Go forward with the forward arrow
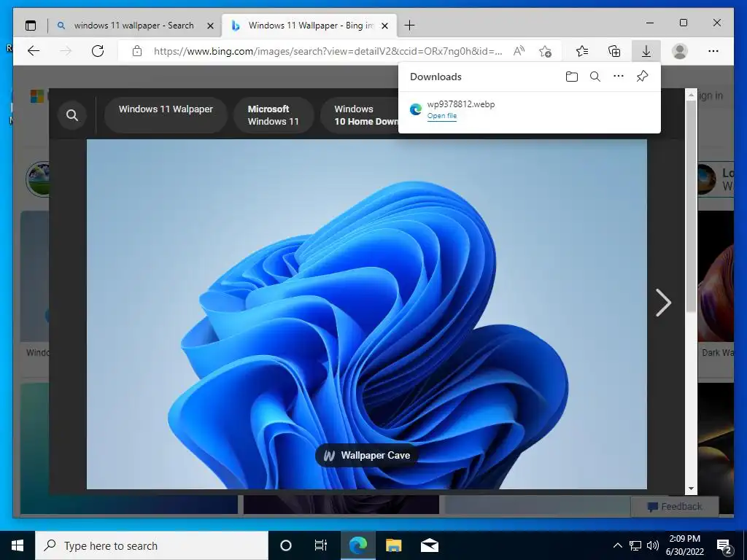 (x=66, y=51)
